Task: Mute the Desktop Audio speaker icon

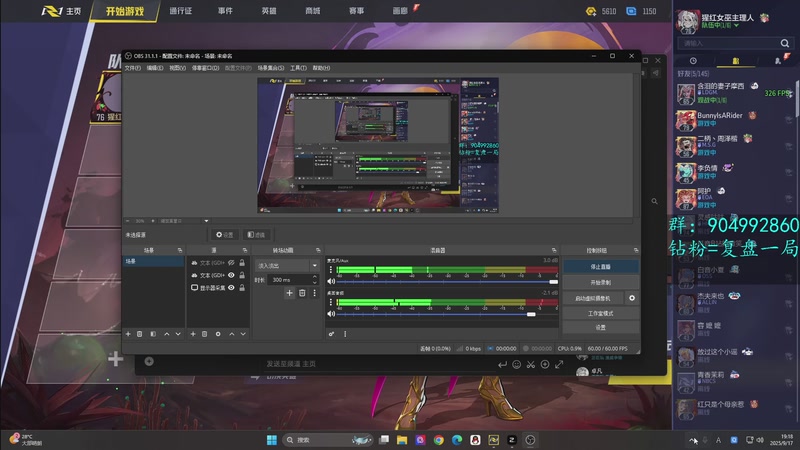Action: click(x=331, y=314)
